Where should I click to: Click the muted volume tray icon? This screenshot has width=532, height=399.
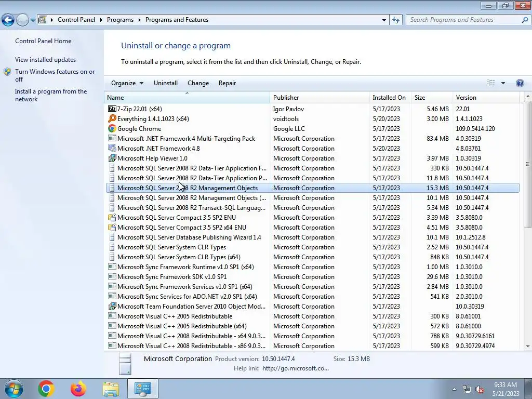click(x=480, y=390)
